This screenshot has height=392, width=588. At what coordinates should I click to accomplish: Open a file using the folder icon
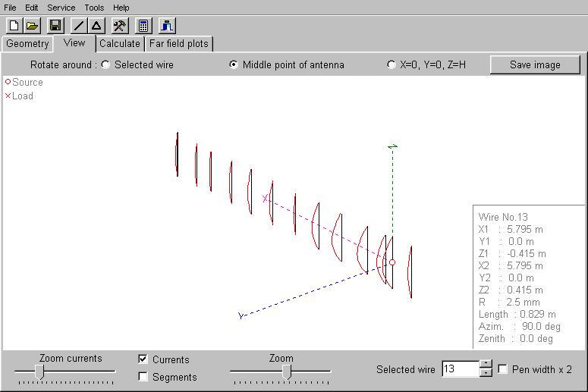(x=32, y=25)
